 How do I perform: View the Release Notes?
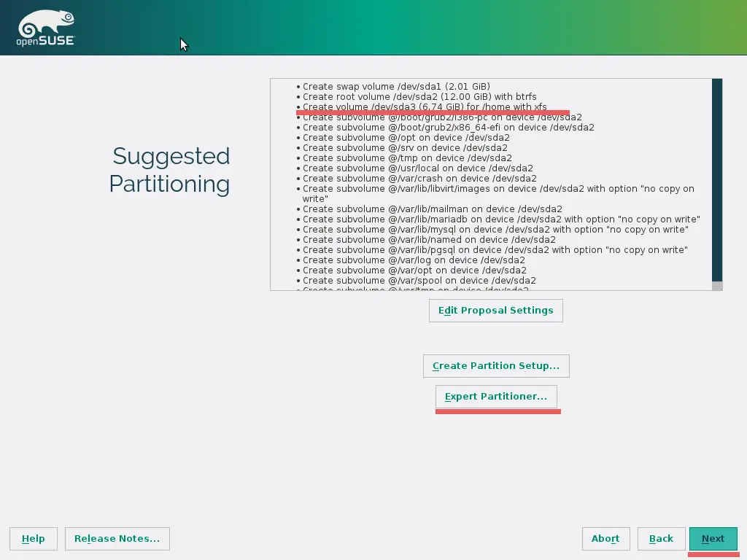[117, 539]
